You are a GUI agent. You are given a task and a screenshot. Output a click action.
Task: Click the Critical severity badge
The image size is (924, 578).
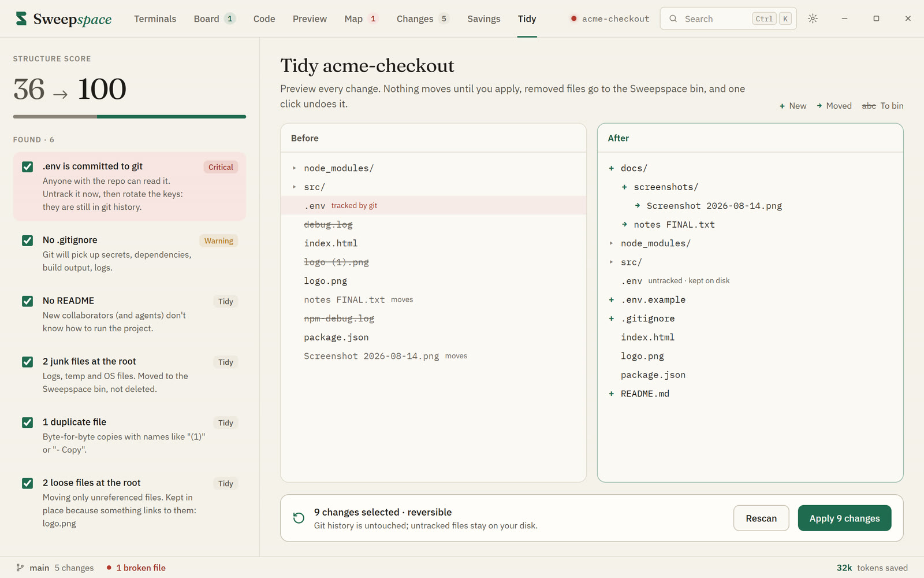pyautogui.click(x=221, y=167)
